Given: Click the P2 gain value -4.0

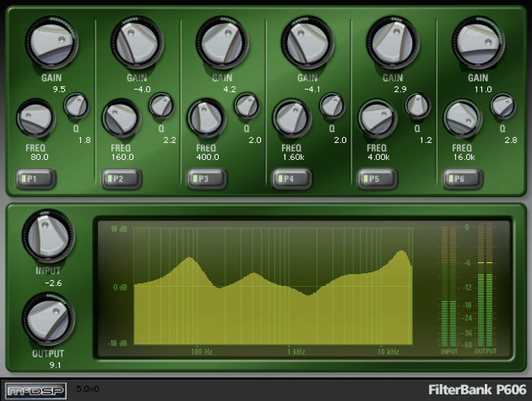Looking at the screenshot, I should click(142, 89).
